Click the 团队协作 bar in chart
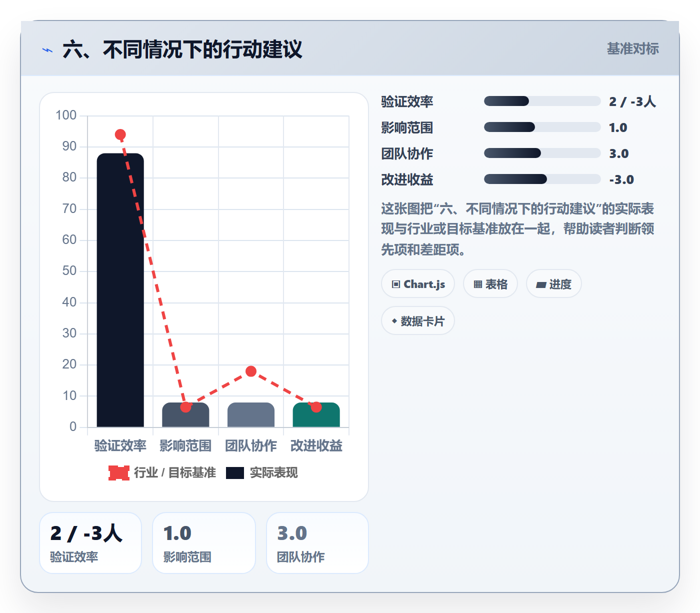The image size is (700, 613). click(x=251, y=414)
